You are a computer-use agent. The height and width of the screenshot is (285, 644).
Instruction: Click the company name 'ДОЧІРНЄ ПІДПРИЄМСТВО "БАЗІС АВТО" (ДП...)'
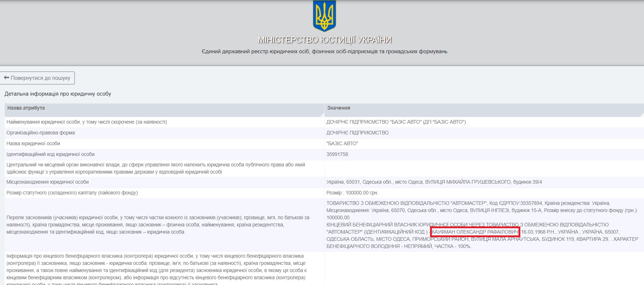(x=396, y=122)
